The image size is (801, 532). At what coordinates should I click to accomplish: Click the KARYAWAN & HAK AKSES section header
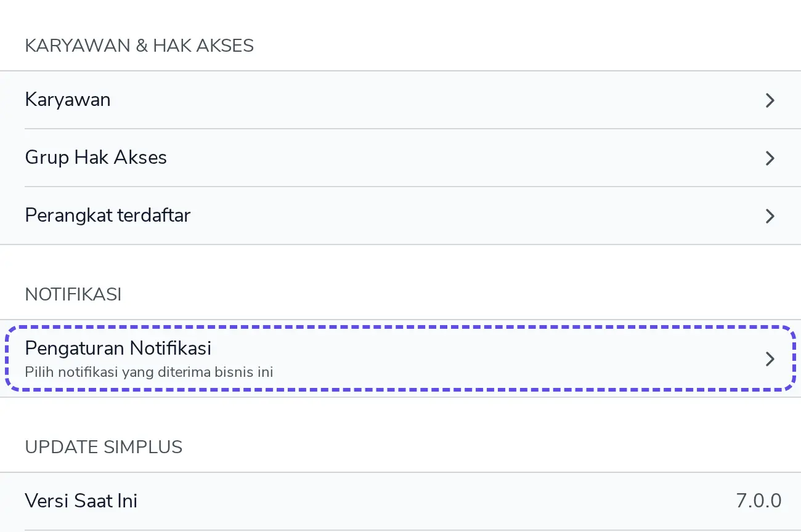point(139,46)
